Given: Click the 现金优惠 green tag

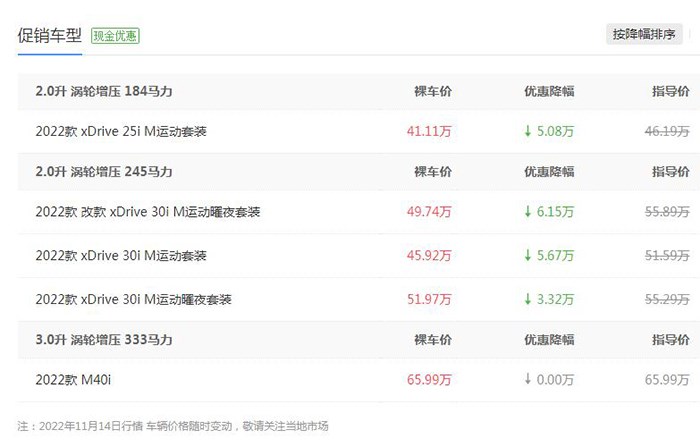Looking at the screenshot, I should coord(115,36).
